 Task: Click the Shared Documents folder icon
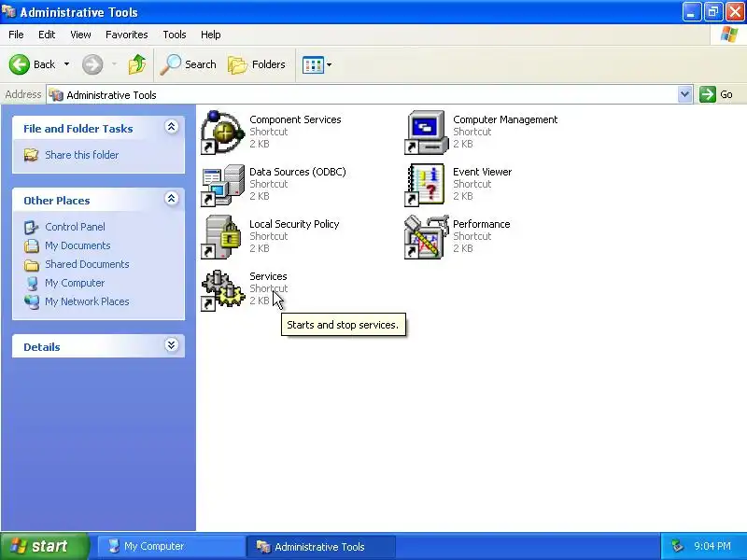[32, 264]
